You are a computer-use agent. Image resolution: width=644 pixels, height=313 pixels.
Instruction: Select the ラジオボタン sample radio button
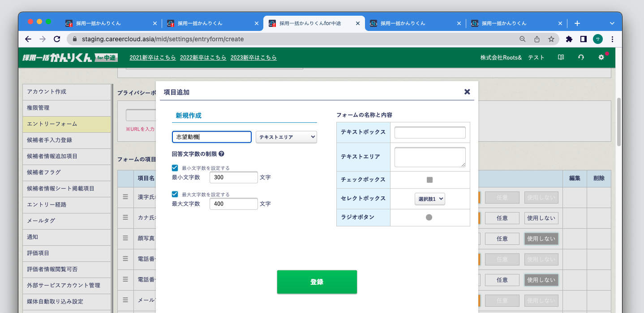429,217
